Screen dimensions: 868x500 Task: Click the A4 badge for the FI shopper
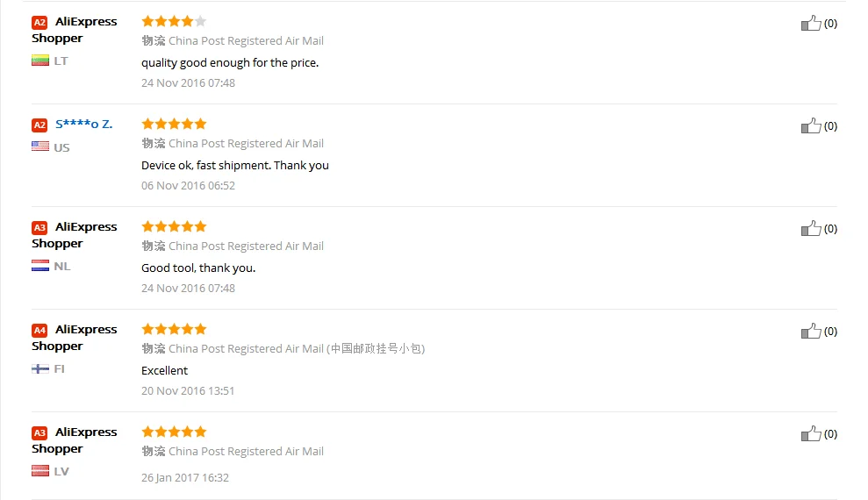[x=39, y=330]
